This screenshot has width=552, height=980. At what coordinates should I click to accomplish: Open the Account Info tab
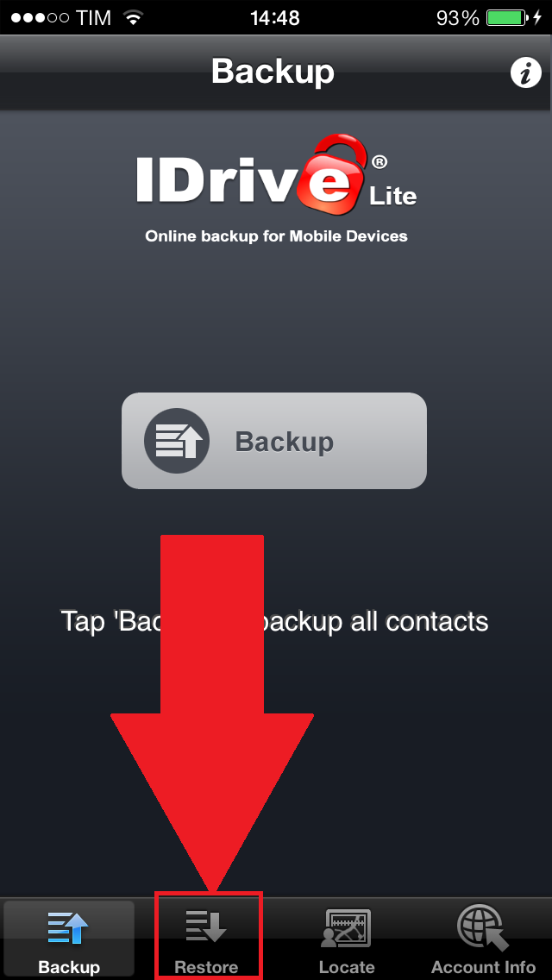[483, 938]
